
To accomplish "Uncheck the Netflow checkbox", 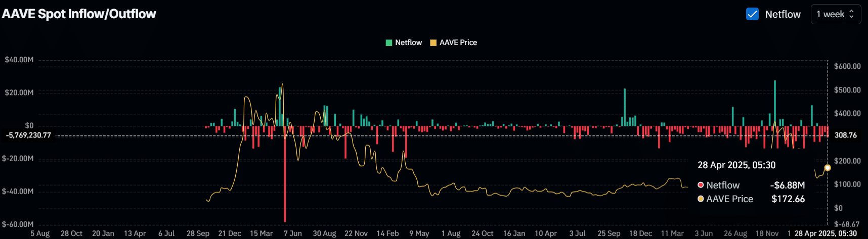I will (752, 14).
